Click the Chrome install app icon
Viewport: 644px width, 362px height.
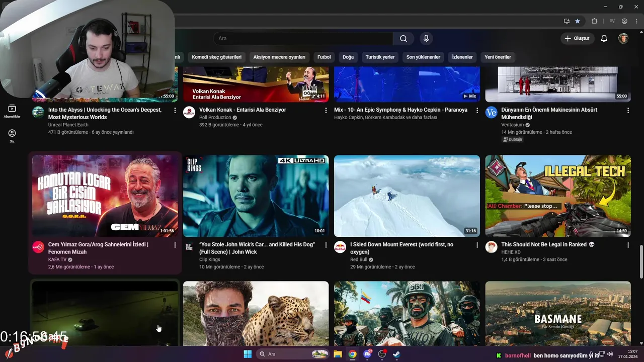click(567, 21)
